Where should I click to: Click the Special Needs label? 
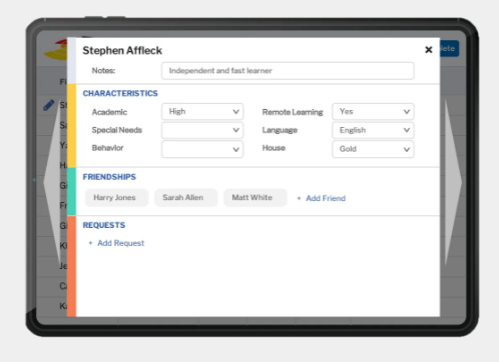[117, 130]
